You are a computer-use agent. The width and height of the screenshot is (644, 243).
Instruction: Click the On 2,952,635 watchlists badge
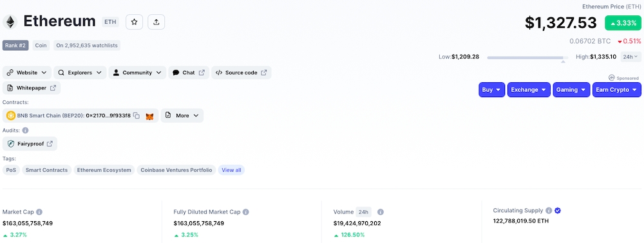point(87,45)
